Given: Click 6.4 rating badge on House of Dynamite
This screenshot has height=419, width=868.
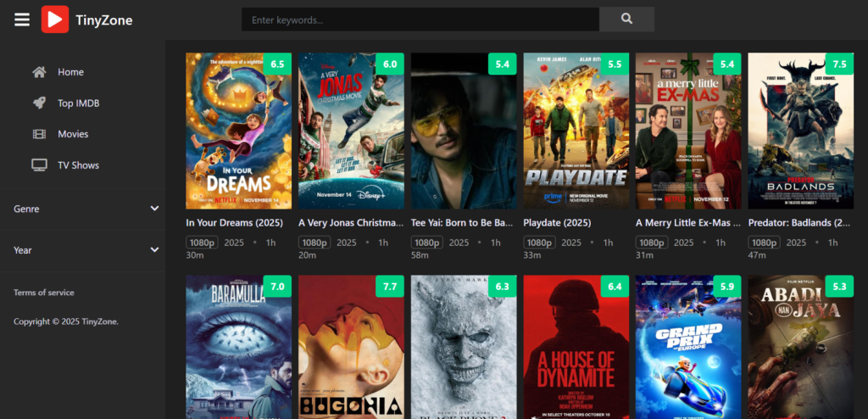Looking at the screenshot, I should (615, 287).
